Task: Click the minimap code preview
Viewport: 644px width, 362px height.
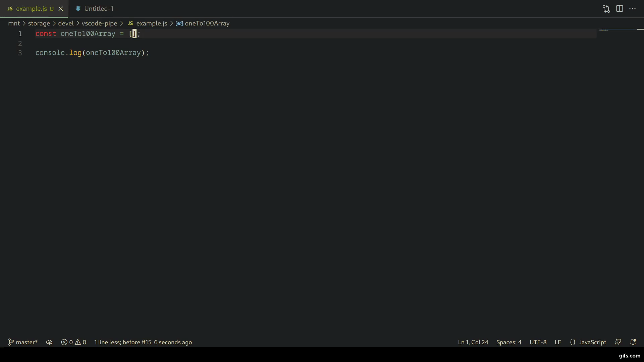Action: [604, 30]
